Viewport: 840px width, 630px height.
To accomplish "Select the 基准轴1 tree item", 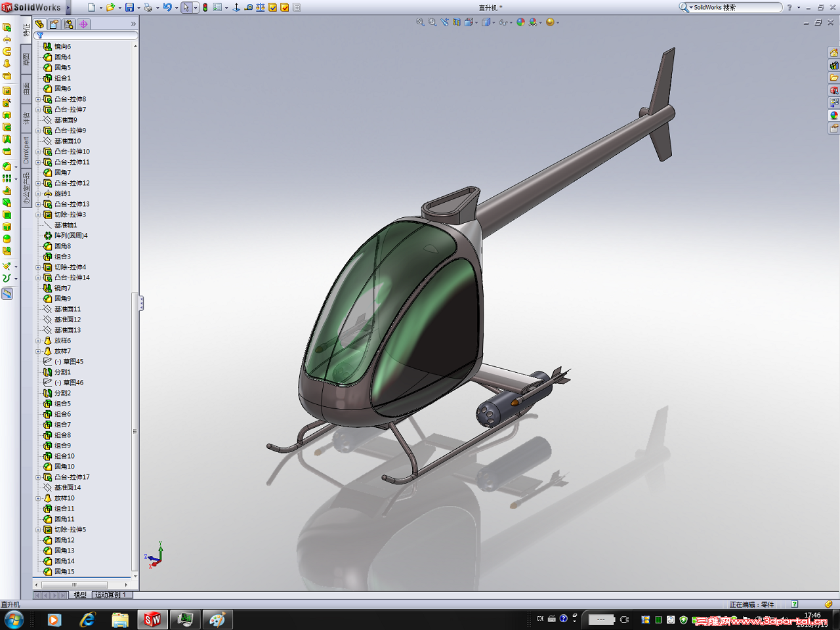I will (x=60, y=225).
